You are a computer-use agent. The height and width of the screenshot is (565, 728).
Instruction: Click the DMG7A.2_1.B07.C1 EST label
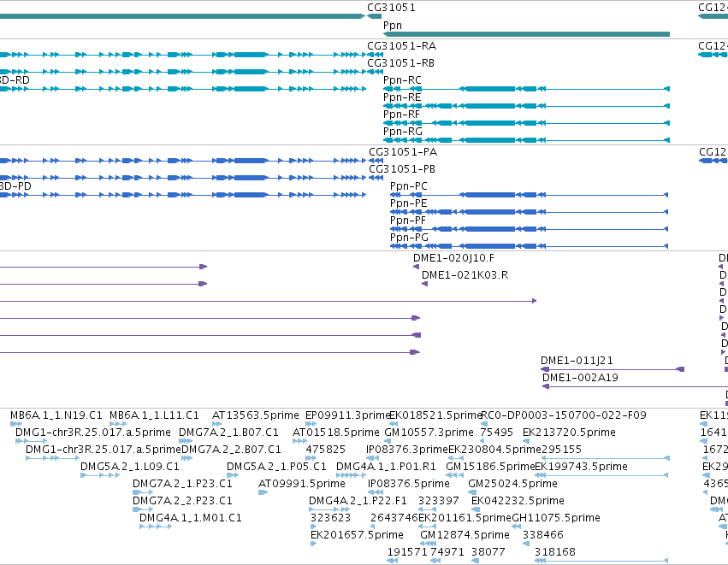point(228,433)
